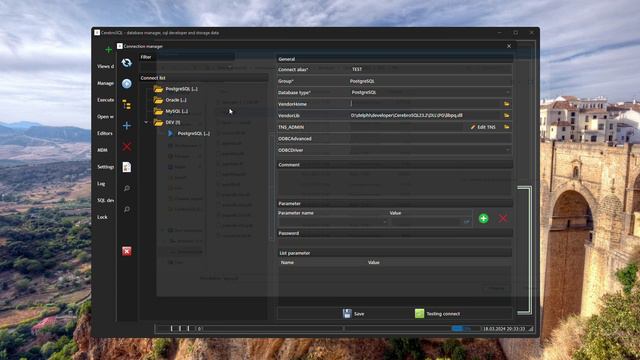Viewport: 640px width, 360px height.
Task: Click the VendorLib path field
Action: point(426,116)
